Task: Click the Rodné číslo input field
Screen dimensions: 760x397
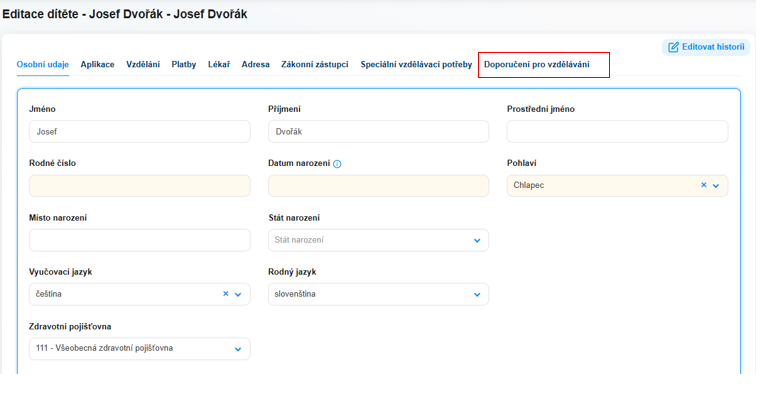Action: point(140,186)
